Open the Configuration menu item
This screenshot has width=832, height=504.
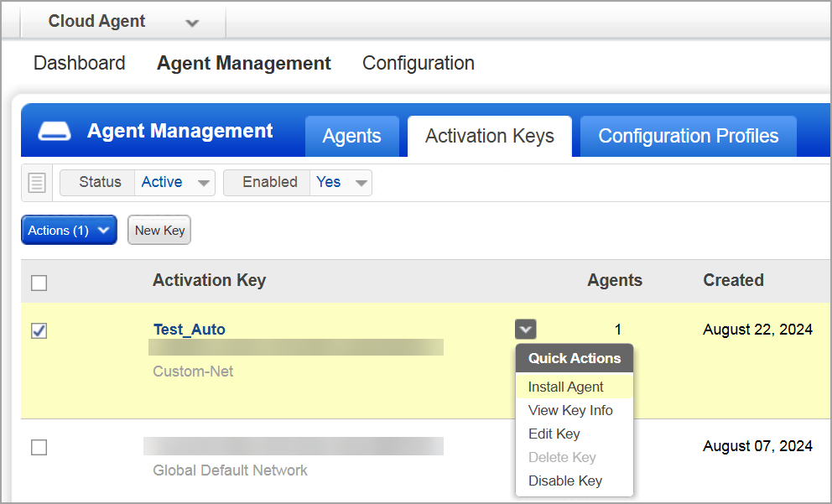[418, 63]
